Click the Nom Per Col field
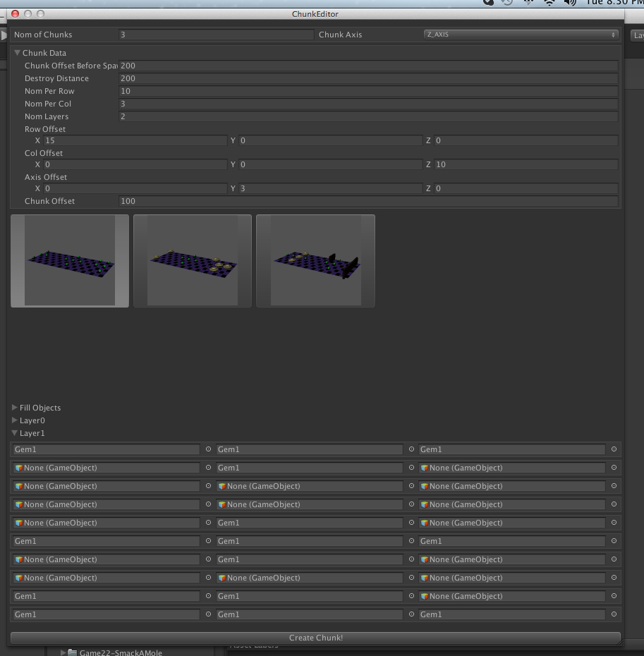This screenshot has width=644, height=656. click(369, 104)
